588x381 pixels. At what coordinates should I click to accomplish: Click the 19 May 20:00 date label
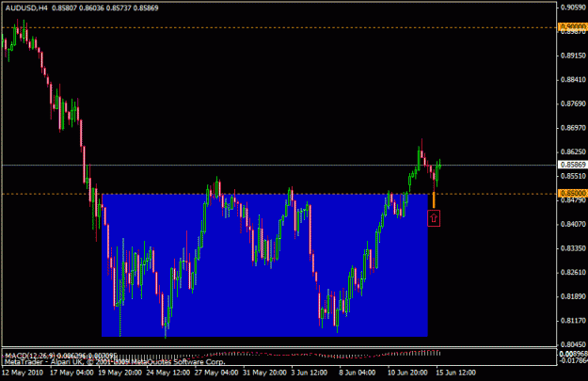120,373
